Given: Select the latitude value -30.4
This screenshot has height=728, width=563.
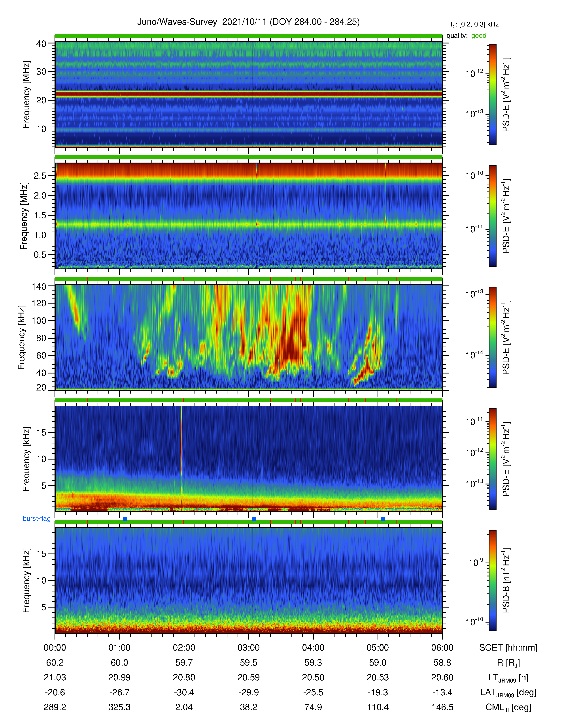Looking at the screenshot, I should coord(184,692).
